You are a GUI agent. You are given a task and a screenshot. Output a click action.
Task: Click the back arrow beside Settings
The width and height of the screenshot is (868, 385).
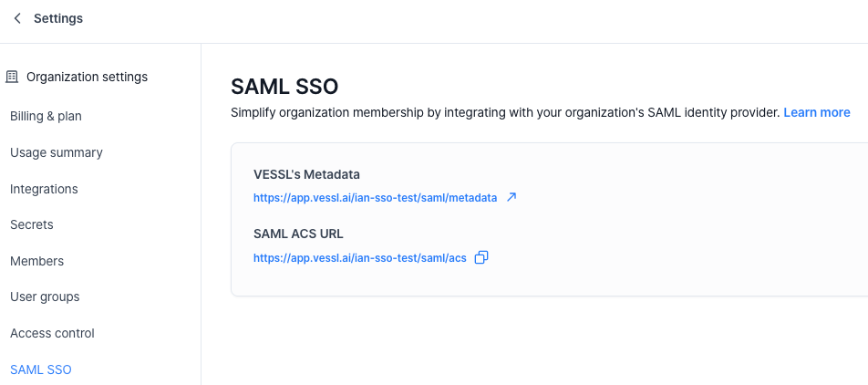pos(16,18)
